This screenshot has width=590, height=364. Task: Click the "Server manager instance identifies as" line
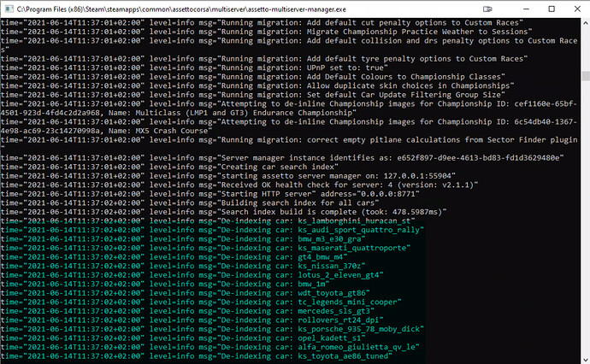tap(282, 158)
